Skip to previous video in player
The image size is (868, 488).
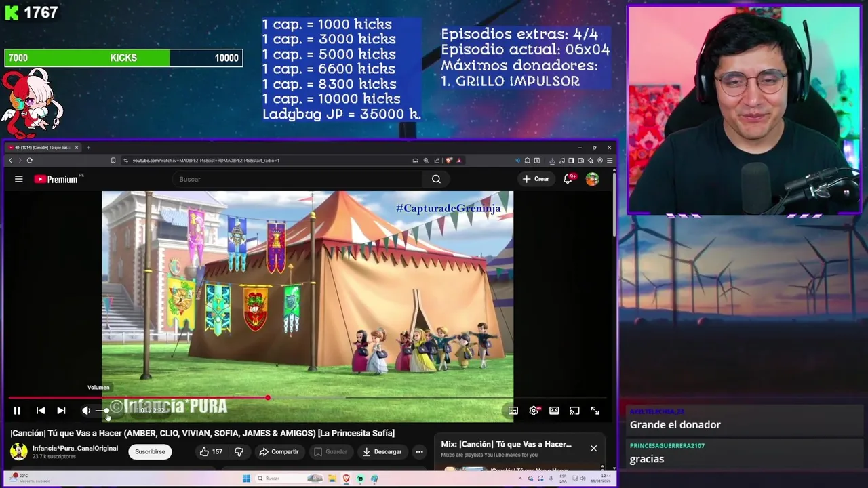click(41, 411)
